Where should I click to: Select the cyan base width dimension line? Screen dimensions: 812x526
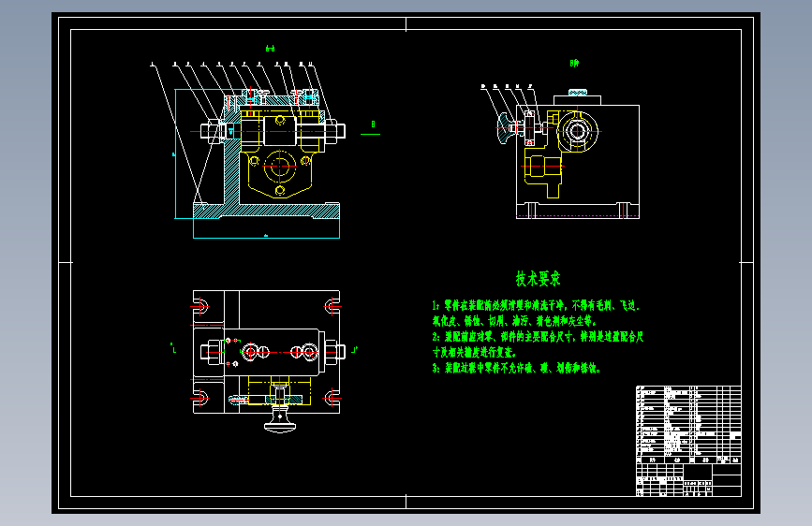pyautogui.click(x=266, y=238)
